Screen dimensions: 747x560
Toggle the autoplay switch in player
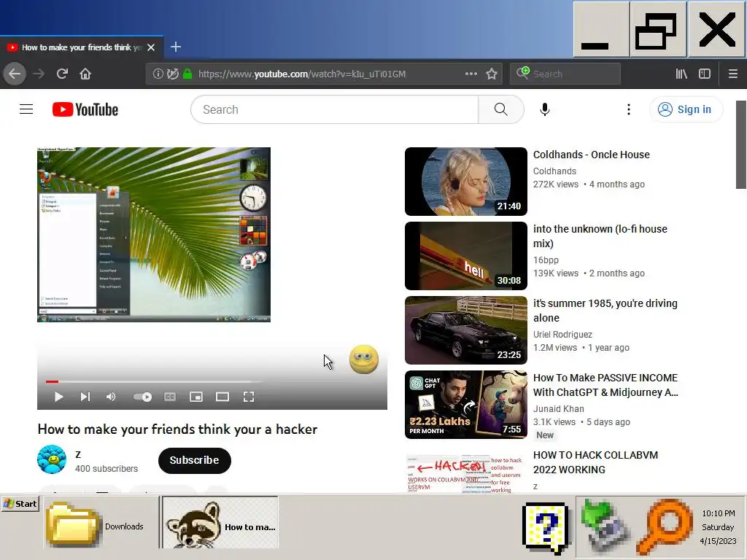click(142, 397)
